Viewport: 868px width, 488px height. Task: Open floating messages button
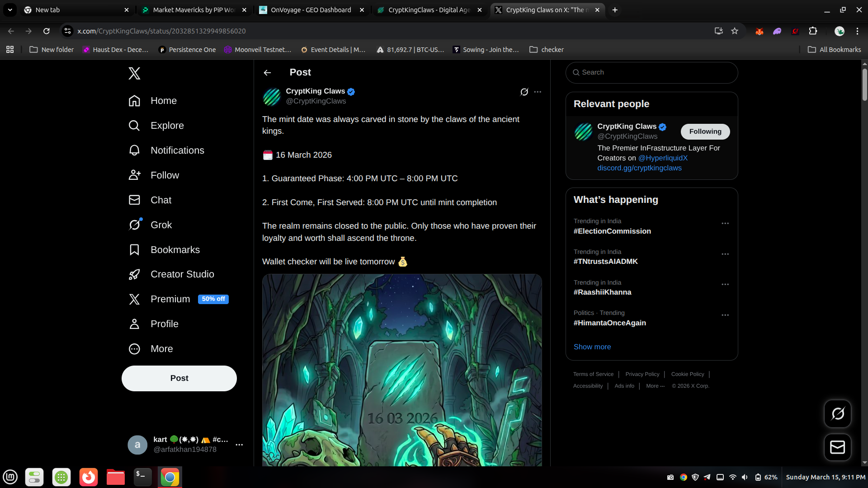[x=837, y=447]
